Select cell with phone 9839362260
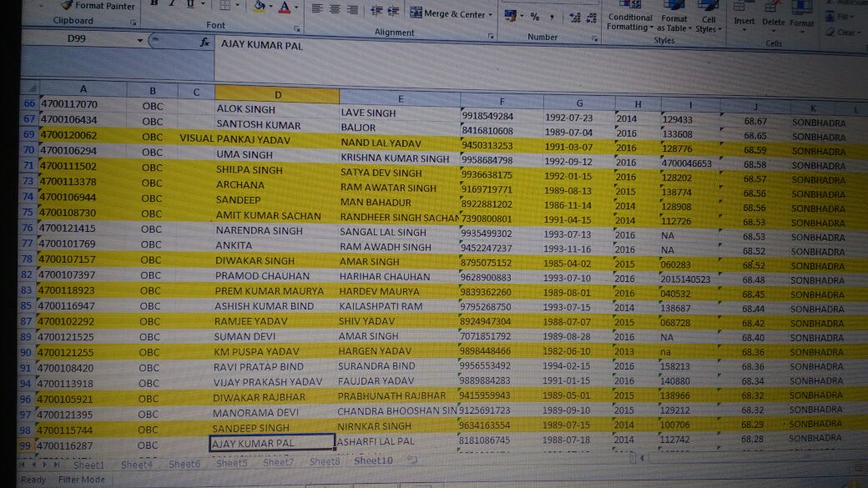868x488 pixels. coord(499,292)
